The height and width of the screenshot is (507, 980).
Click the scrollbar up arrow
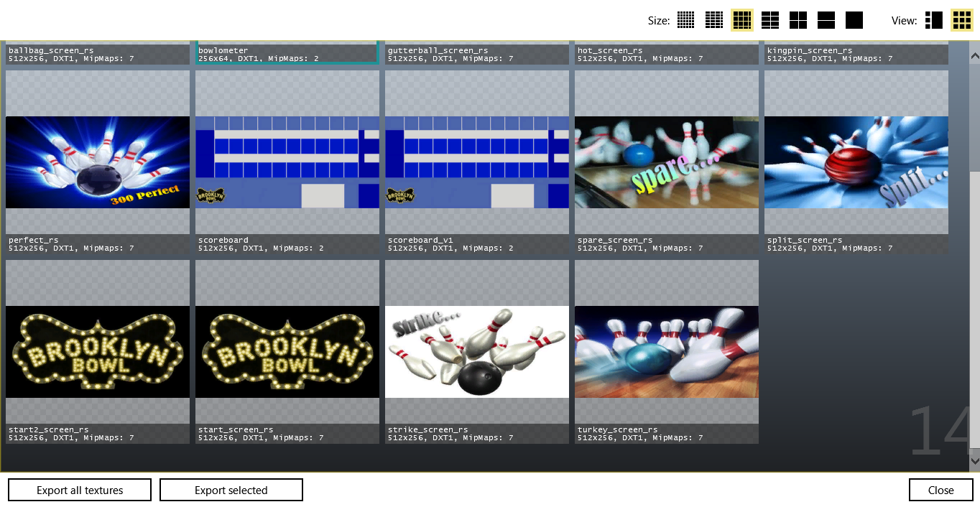pos(975,55)
